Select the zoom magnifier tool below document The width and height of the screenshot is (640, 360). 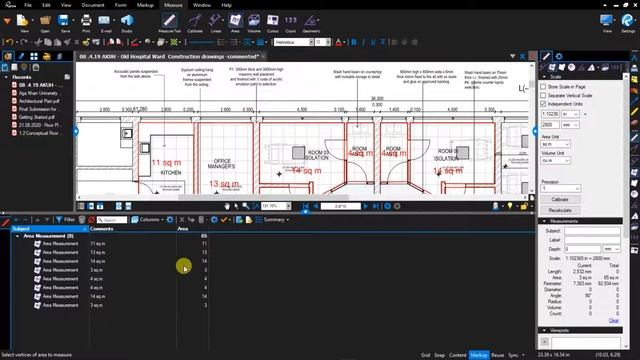(x=245, y=206)
